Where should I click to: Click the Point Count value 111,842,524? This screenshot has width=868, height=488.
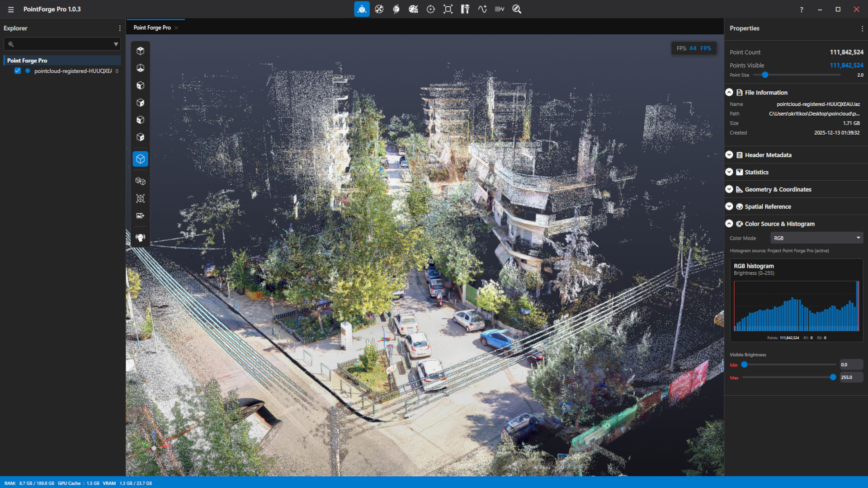point(846,52)
